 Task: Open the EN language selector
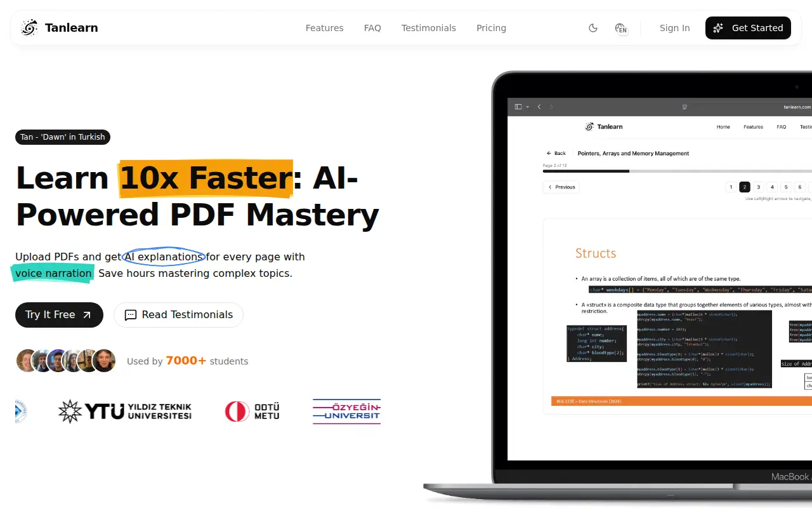(621, 28)
